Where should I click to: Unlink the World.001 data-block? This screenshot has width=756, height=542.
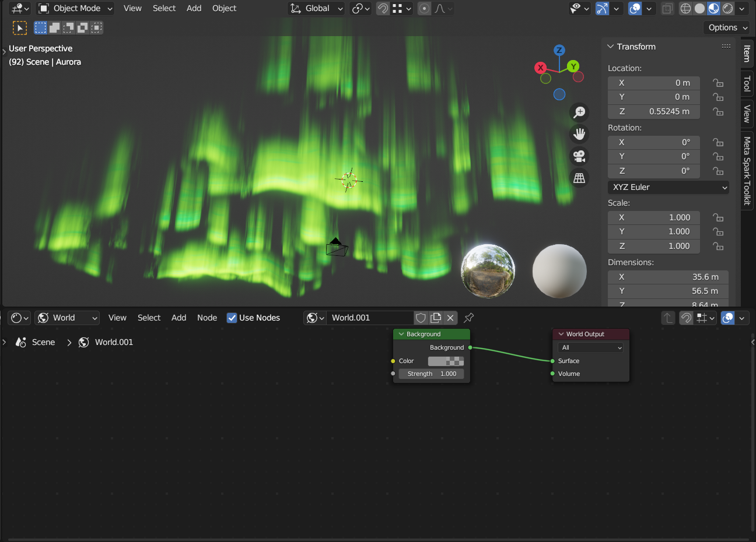pyautogui.click(x=450, y=318)
